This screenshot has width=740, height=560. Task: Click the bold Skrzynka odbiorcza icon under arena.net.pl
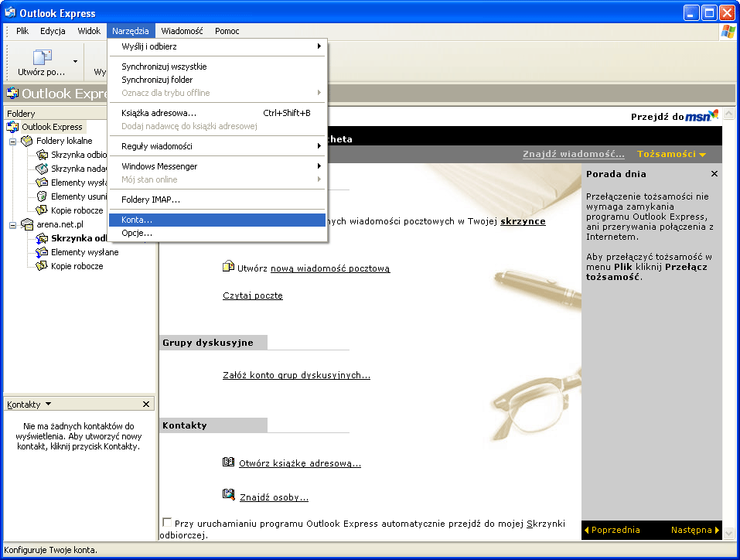(x=42, y=238)
